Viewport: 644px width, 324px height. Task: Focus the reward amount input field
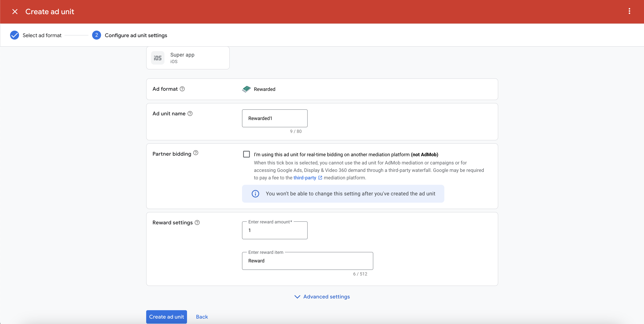pyautogui.click(x=274, y=230)
